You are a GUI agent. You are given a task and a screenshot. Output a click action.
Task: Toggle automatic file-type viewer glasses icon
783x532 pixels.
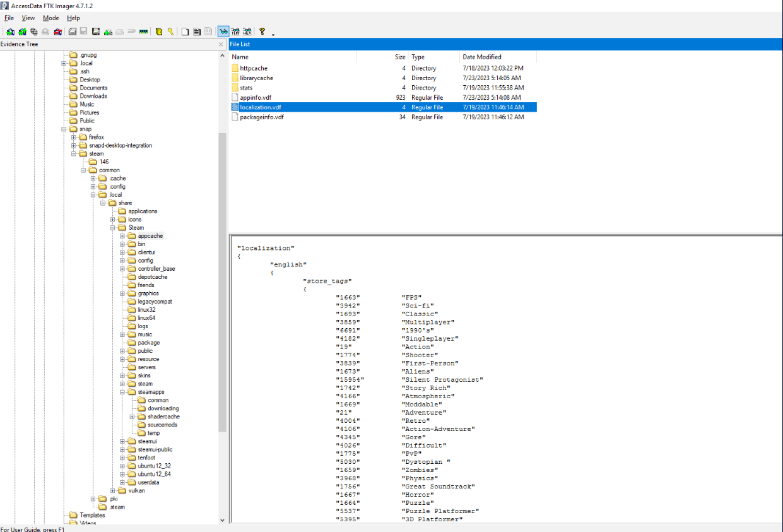[x=223, y=32]
